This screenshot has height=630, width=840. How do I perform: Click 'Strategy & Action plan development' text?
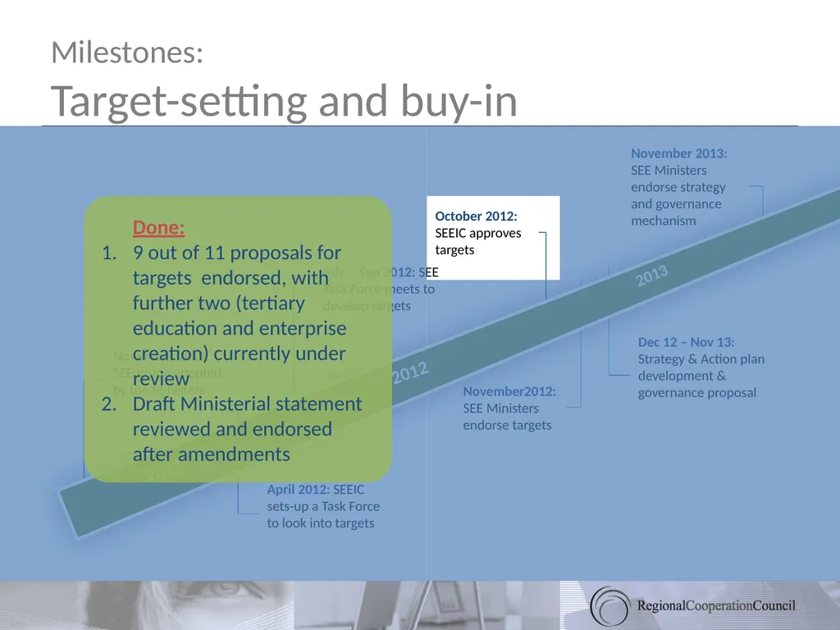pyautogui.click(x=701, y=367)
